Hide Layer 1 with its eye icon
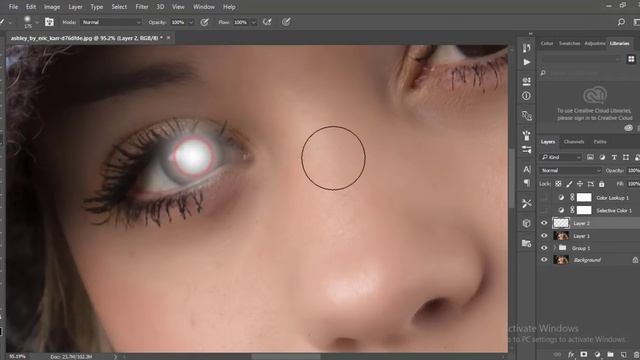The height and width of the screenshot is (360, 640). pyautogui.click(x=544, y=236)
